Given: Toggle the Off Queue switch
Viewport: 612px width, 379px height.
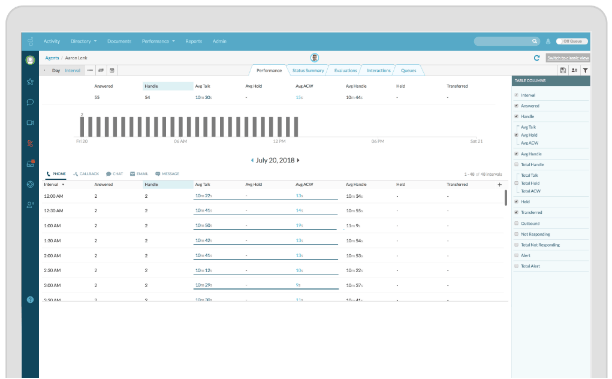Looking at the screenshot, I should point(572,41).
